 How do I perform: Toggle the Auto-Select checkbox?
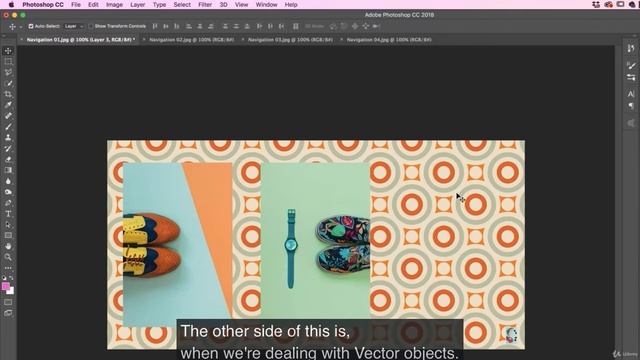[31, 26]
